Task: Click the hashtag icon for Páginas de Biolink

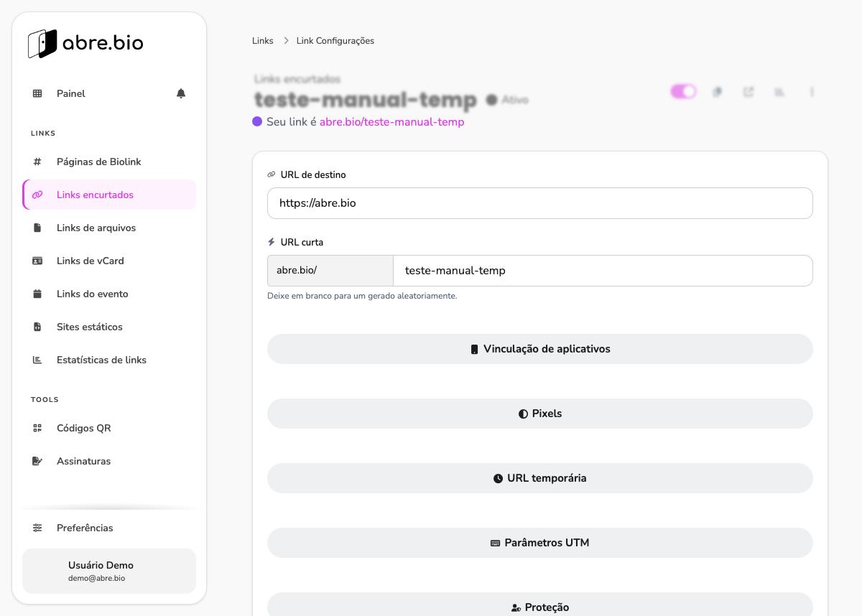Action: tap(37, 162)
